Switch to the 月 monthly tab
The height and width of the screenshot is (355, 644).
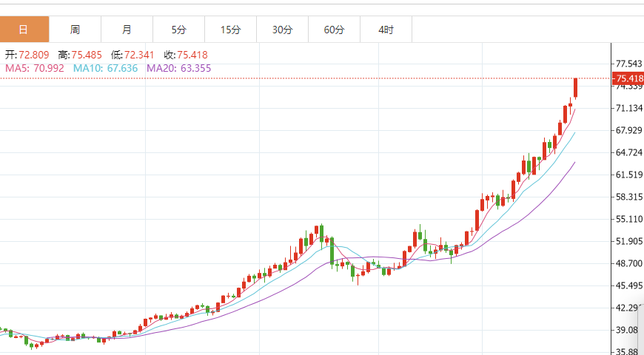[x=127, y=30]
